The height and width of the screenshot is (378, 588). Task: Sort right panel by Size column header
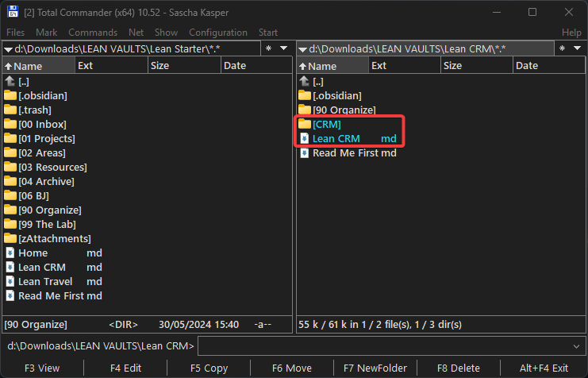tap(477, 66)
